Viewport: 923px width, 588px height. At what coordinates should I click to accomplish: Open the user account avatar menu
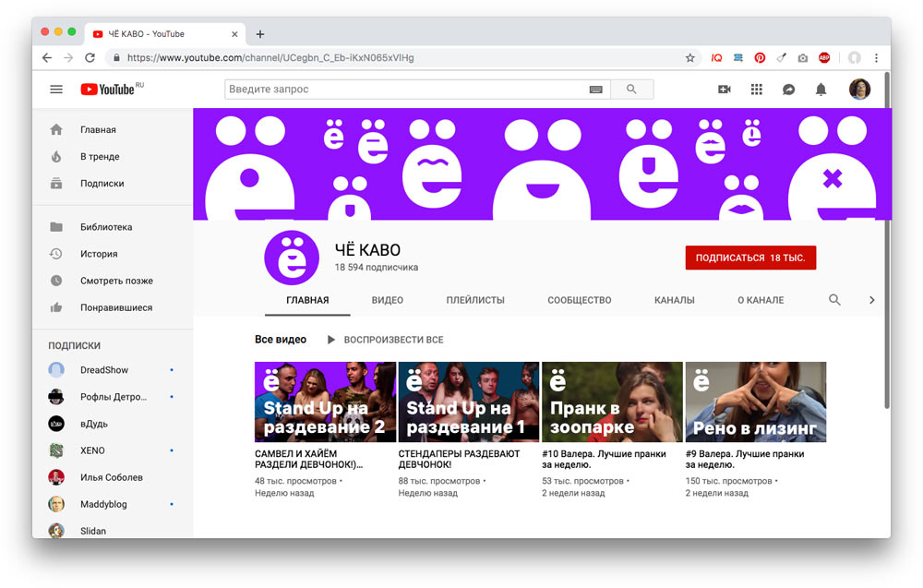(x=859, y=90)
